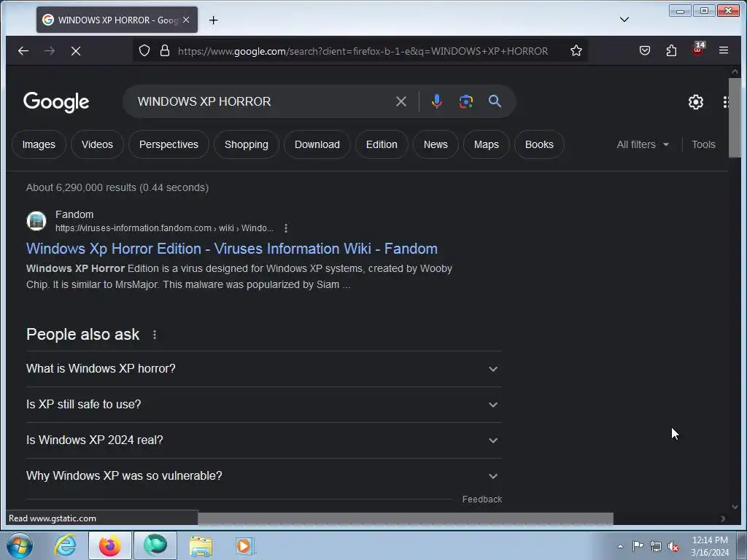747x560 pixels.
Task: Open Windows Xp Horror Edition Fandom link
Action: tap(232, 249)
